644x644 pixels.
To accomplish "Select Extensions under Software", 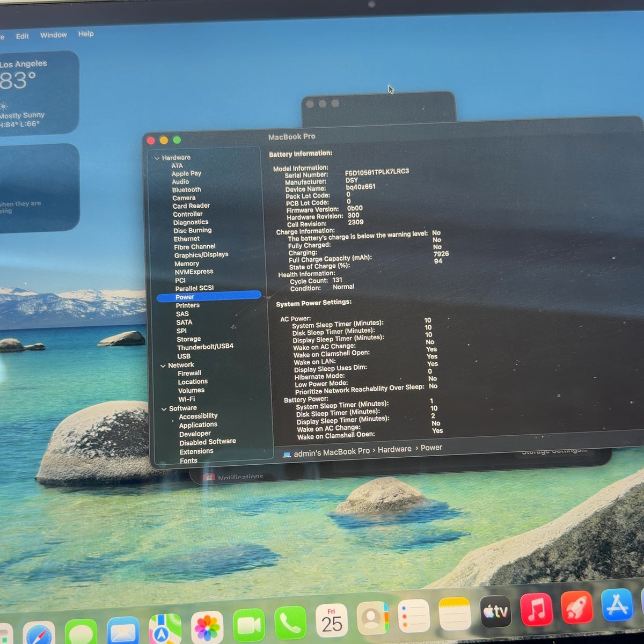I will [196, 452].
